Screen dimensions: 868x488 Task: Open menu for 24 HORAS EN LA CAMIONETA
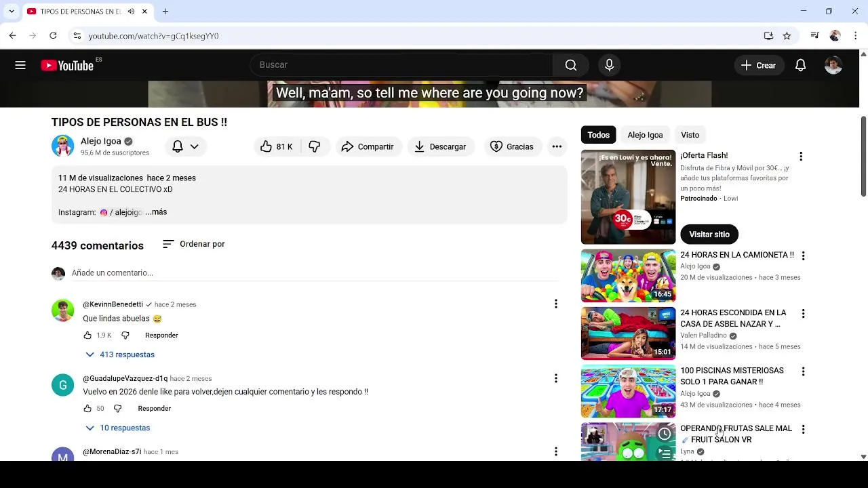(803, 256)
